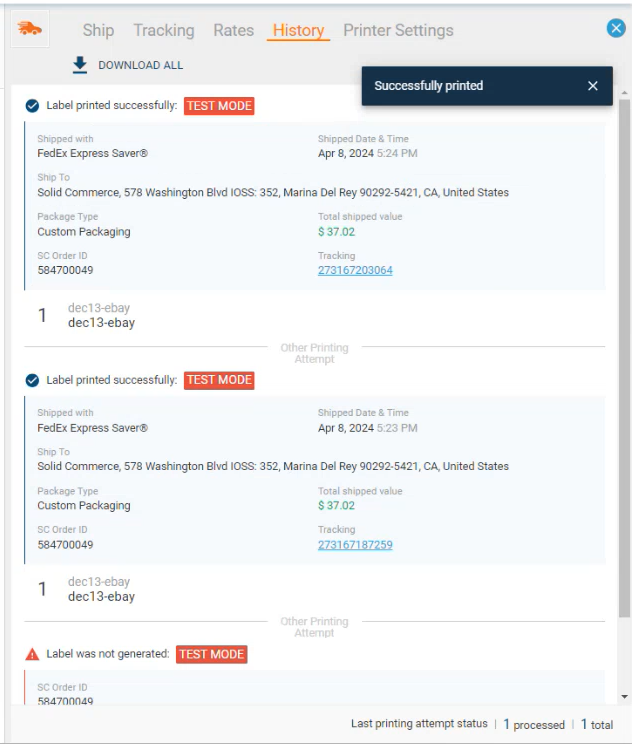Screen dimensions: 632x744
Task: Click the scrollbar up arrow
Action: [625, 93]
